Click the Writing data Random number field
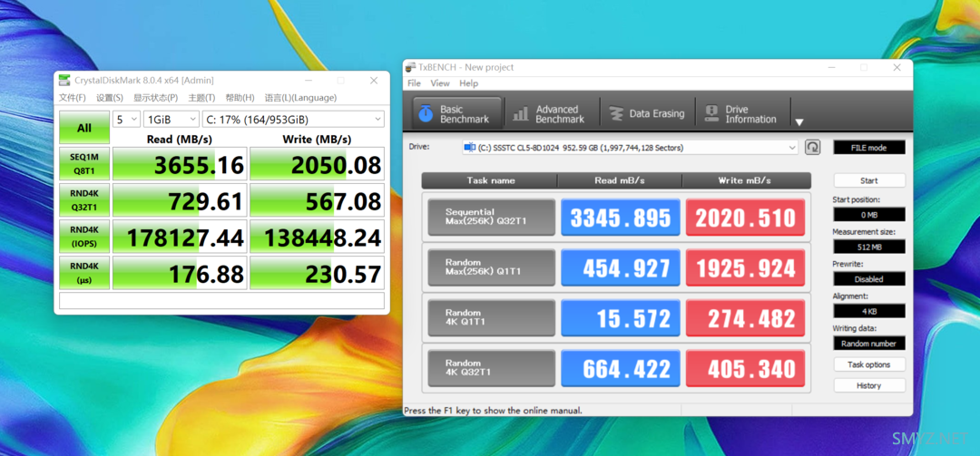 tap(869, 343)
